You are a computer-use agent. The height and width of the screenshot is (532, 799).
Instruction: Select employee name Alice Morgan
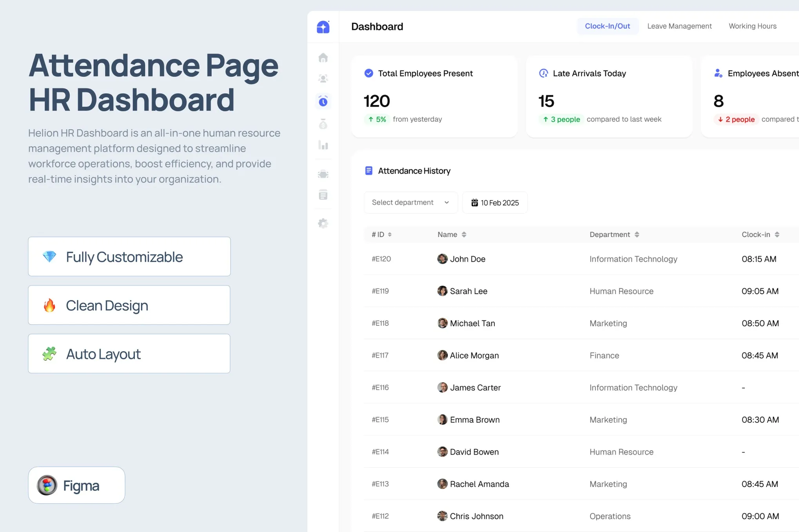click(x=474, y=355)
